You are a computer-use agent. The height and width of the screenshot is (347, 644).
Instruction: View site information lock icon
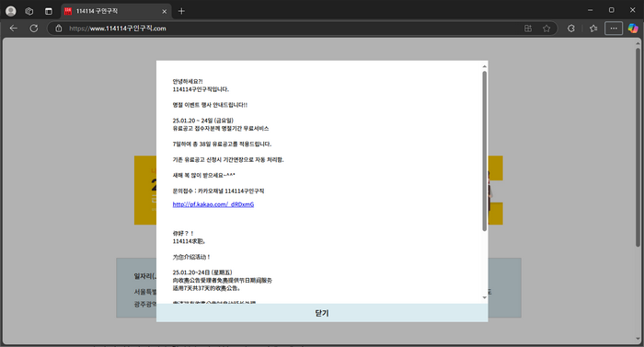click(x=59, y=29)
